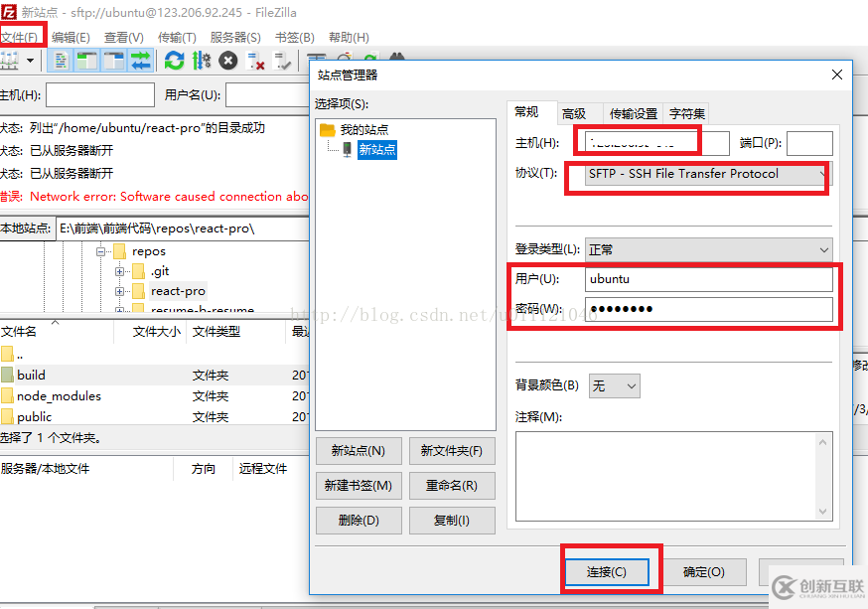This screenshot has width=868, height=609.
Task: Toggle remote directory tree view icon
Action: coord(114,61)
